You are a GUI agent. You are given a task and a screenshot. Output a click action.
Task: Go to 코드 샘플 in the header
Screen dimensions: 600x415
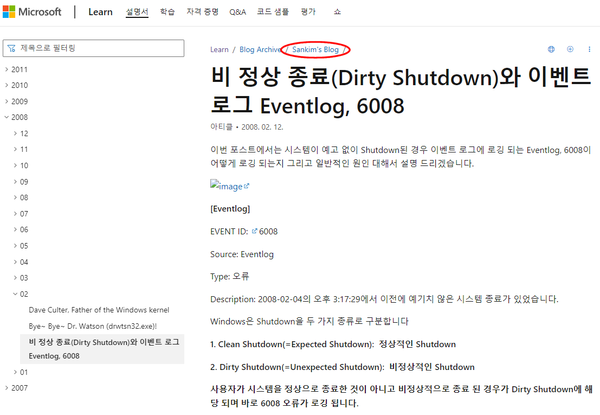click(274, 12)
